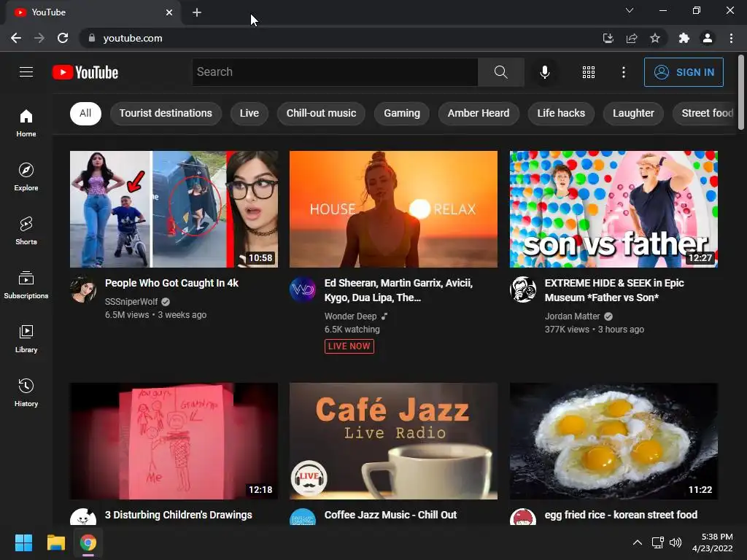This screenshot has width=747, height=560.
Task: Open the Windows Start menu
Action: pos(23,542)
